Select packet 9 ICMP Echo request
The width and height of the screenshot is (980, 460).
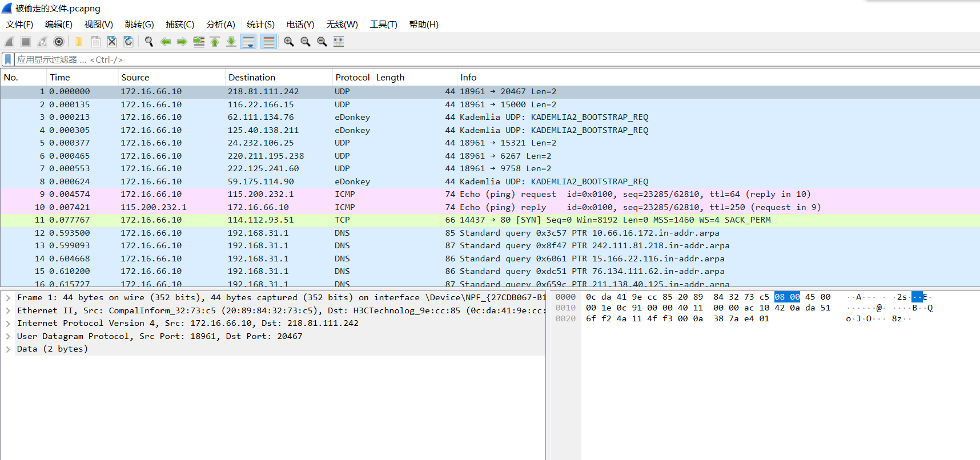tap(490, 195)
